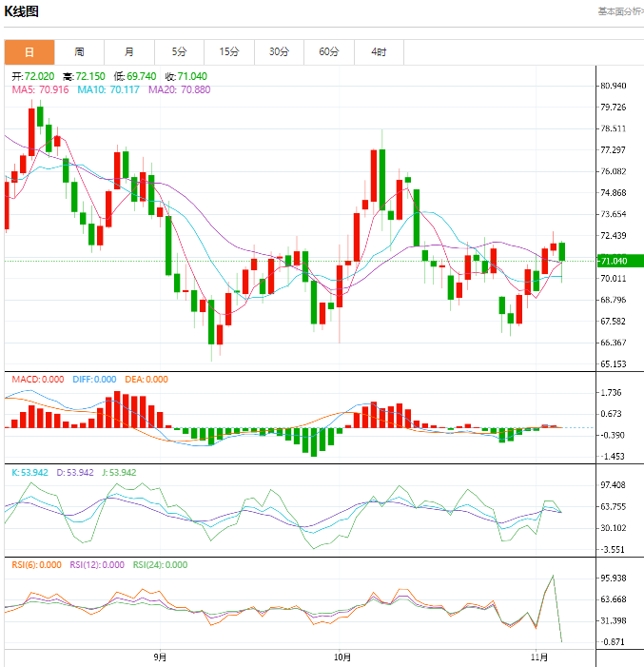Viewport: 644px width, 667px height.
Task: Click the MA20 indicator label
Action: [179, 89]
